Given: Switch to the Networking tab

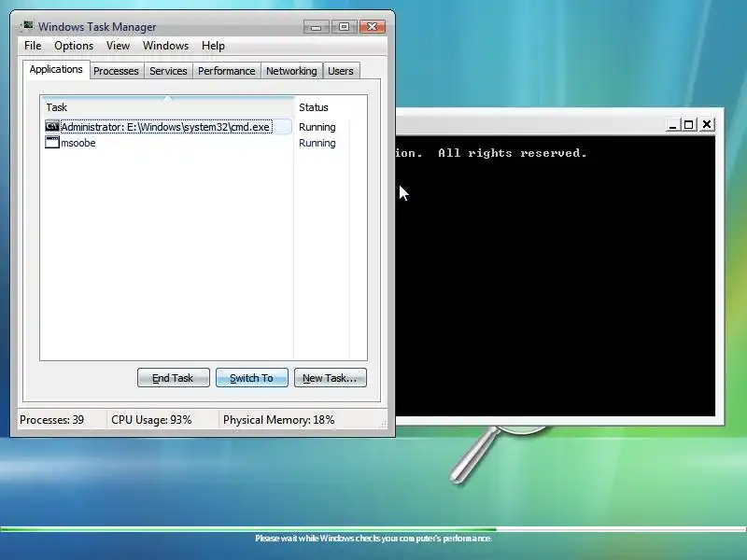Looking at the screenshot, I should [291, 71].
